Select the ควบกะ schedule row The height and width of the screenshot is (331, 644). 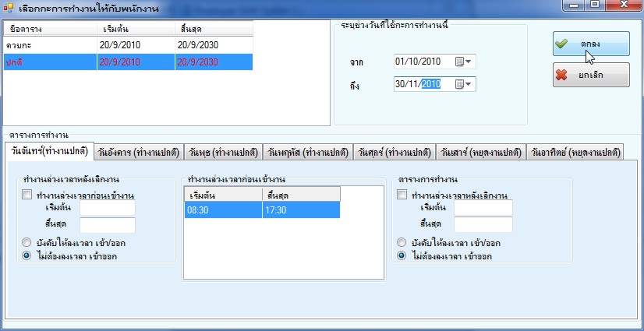128,45
